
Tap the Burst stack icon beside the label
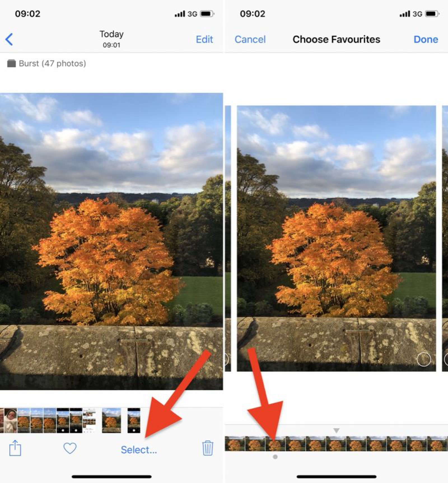click(x=11, y=64)
